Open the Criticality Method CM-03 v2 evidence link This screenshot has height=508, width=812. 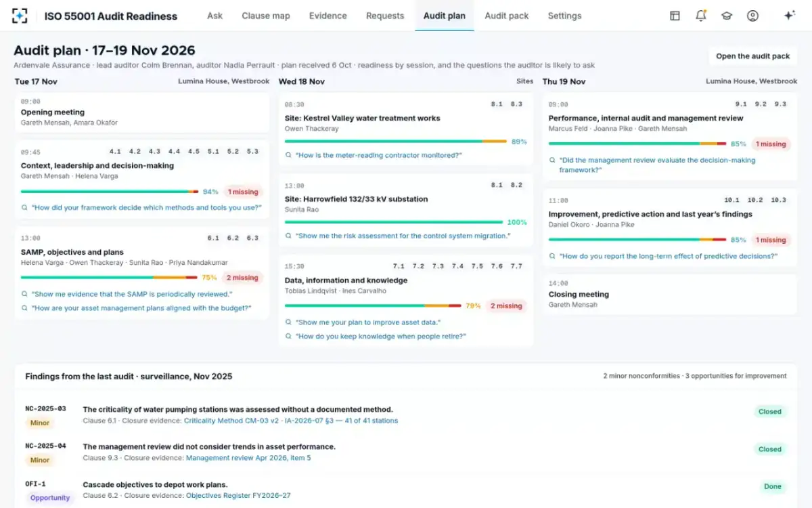pyautogui.click(x=231, y=421)
